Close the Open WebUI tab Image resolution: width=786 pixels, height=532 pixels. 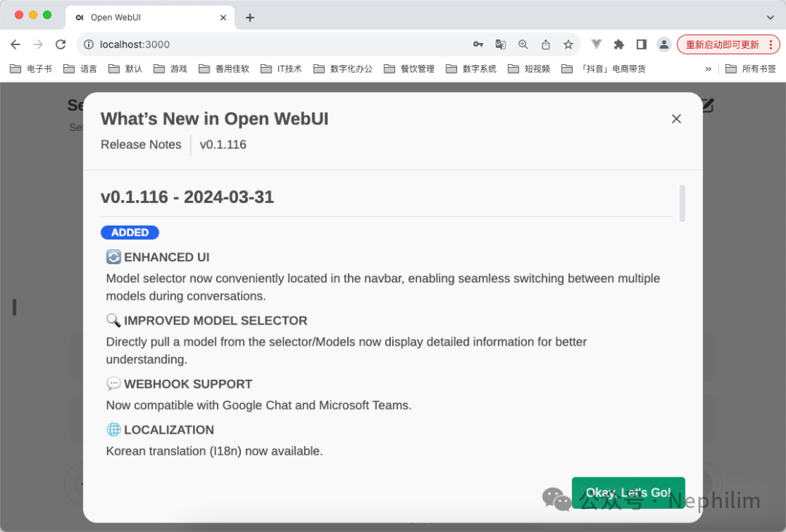(x=223, y=17)
